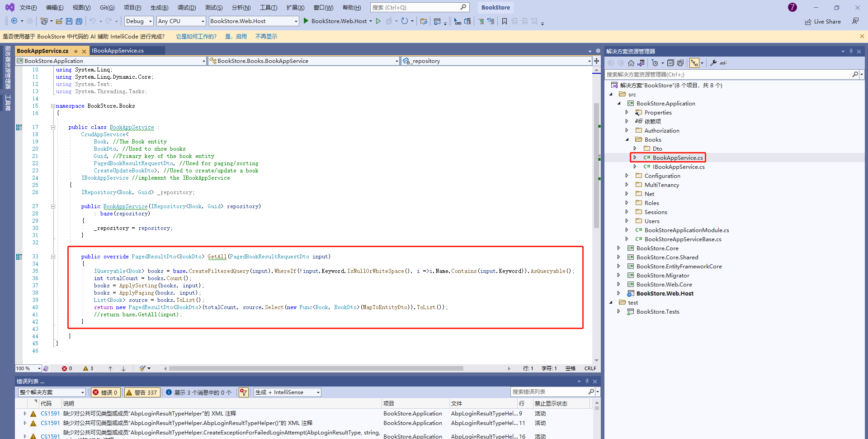Click the Open File folder icon
The height and width of the screenshot is (439, 868).
(59, 21)
